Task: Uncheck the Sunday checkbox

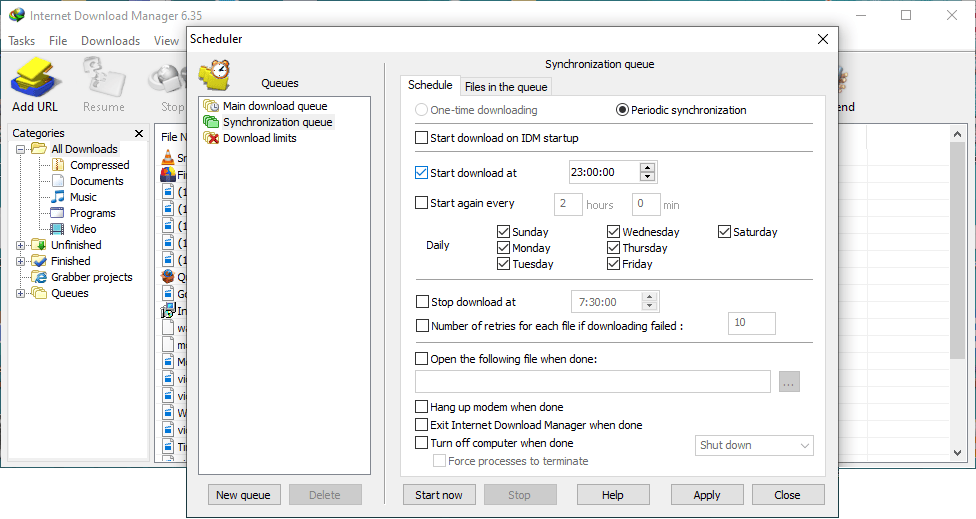Action: pyautogui.click(x=504, y=232)
